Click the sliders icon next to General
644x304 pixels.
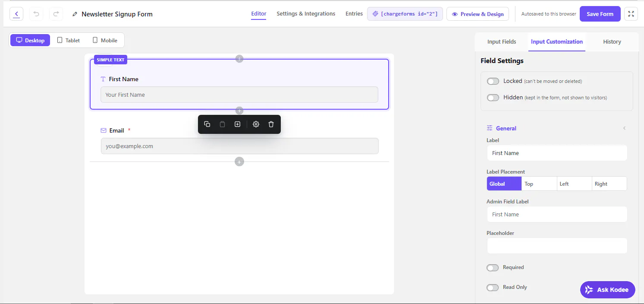coord(490,128)
